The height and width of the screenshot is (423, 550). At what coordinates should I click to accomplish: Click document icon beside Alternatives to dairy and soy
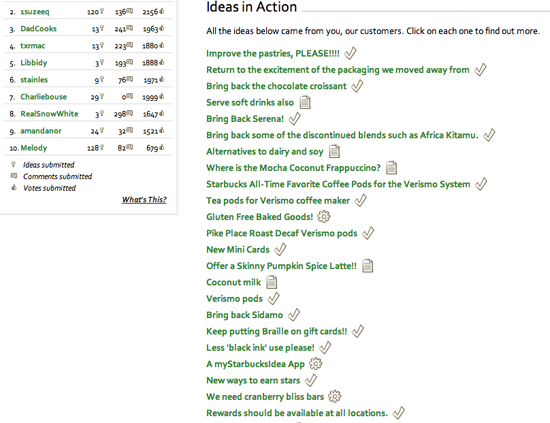click(x=334, y=152)
